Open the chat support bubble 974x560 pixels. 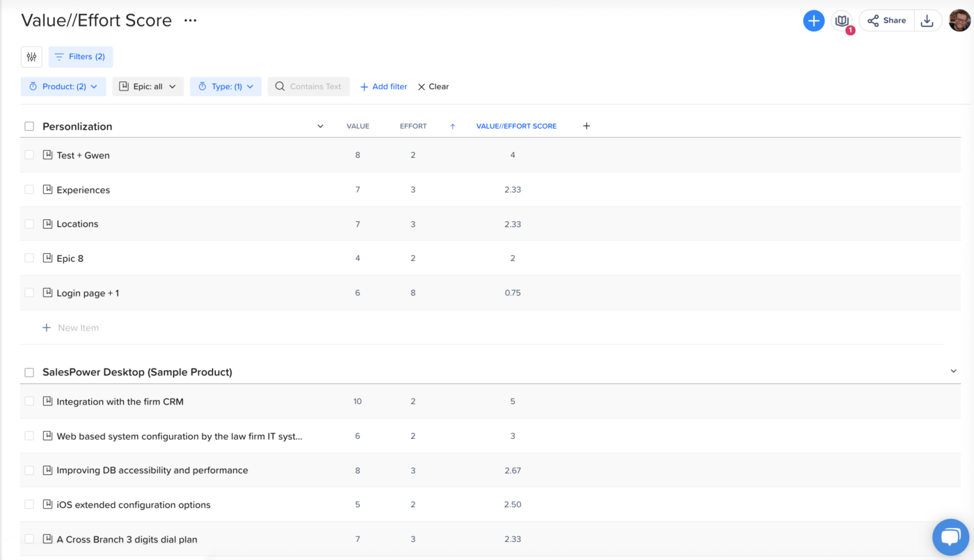click(950, 536)
